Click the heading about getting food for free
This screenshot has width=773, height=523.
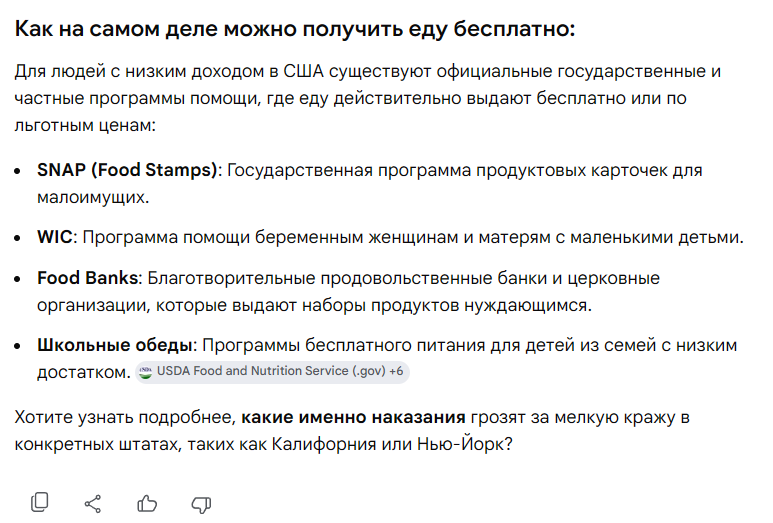[295, 29]
